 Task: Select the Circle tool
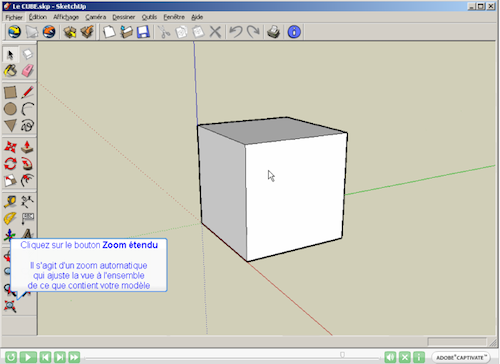tap(10, 109)
